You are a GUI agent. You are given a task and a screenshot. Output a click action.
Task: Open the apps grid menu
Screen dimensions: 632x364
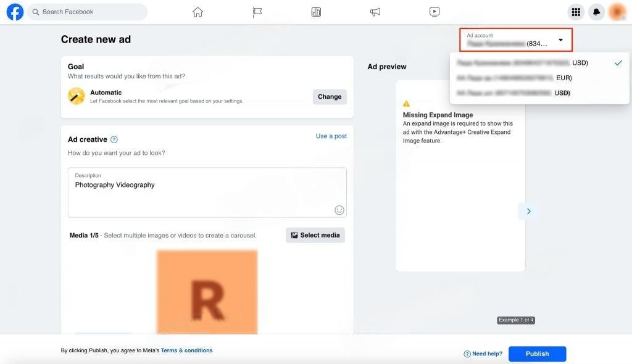[x=576, y=12]
